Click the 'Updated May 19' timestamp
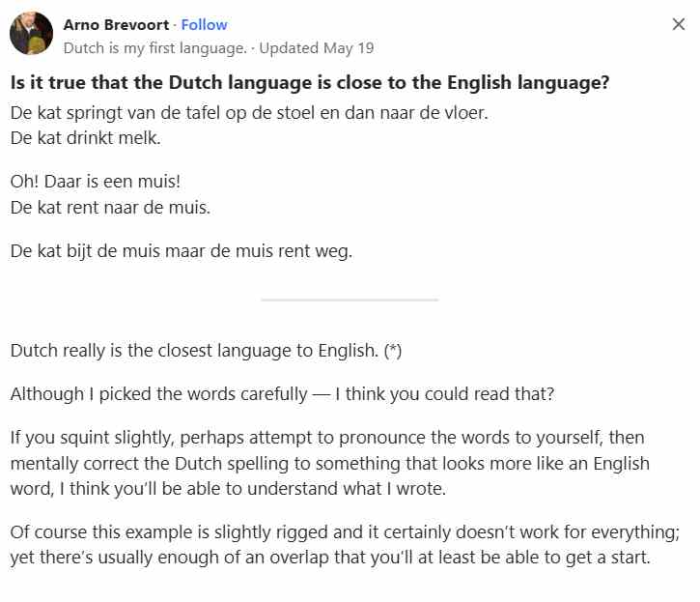 [317, 47]
